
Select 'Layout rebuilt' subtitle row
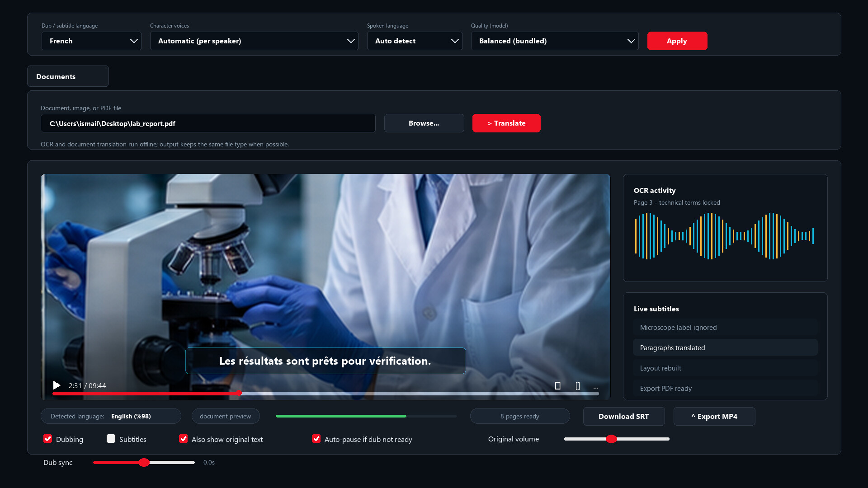coord(725,368)
